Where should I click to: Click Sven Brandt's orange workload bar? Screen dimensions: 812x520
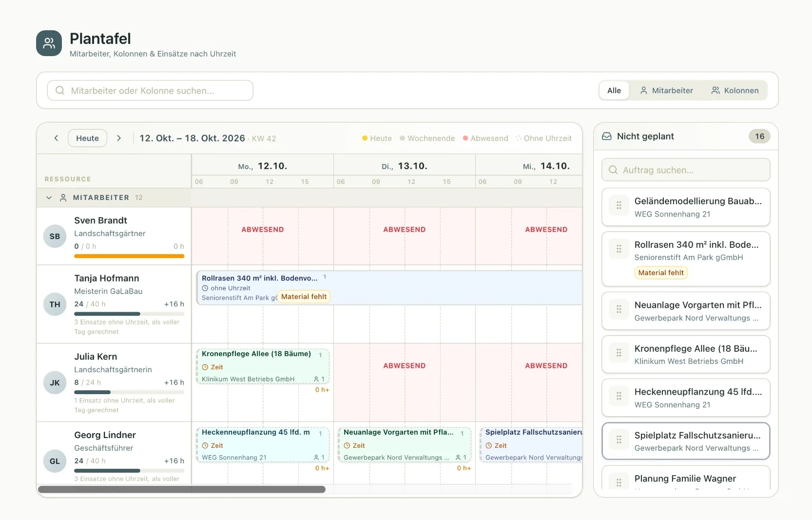coord(129,256)
